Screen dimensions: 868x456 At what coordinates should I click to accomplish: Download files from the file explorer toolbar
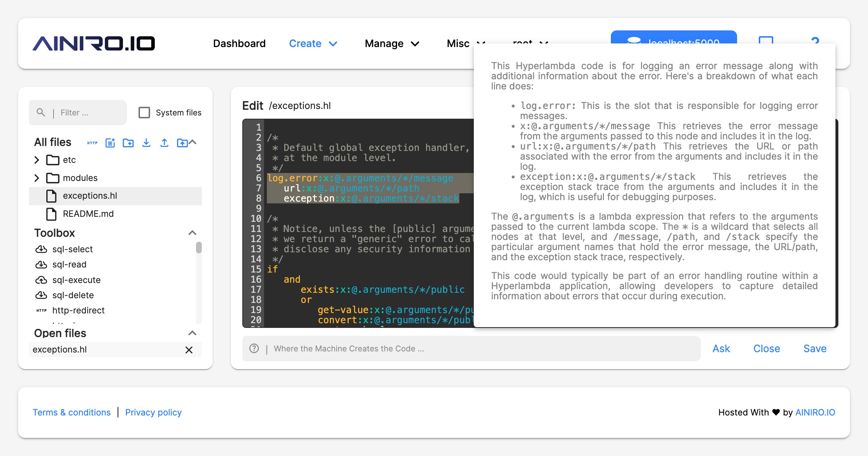click(146, 143)
